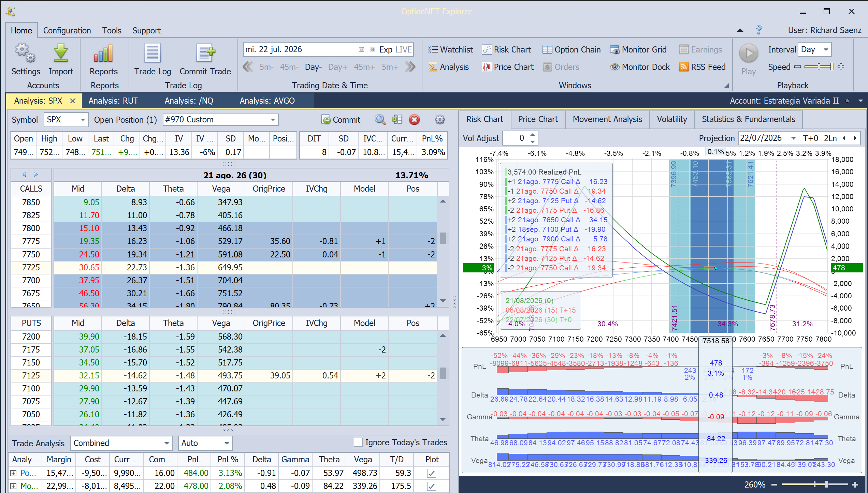868x493 pixels.
Task: Open the Analysis window
Action: click(x=449, y=67)
